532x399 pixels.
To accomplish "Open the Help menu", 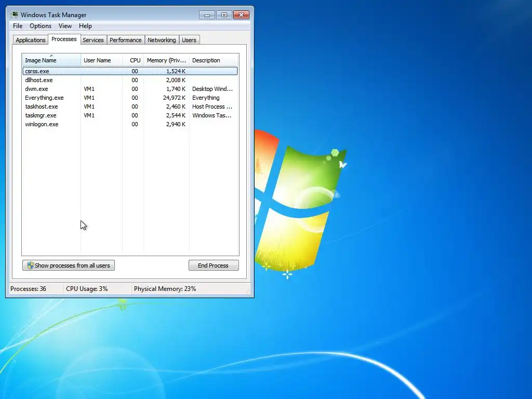I will pyautogui.click(x=85, y=26).
